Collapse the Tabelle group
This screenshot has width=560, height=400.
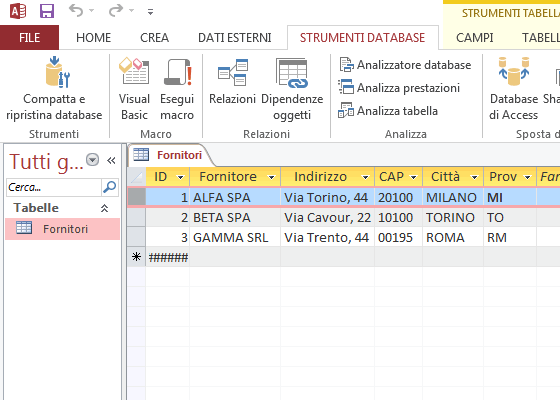pos(104,208)
